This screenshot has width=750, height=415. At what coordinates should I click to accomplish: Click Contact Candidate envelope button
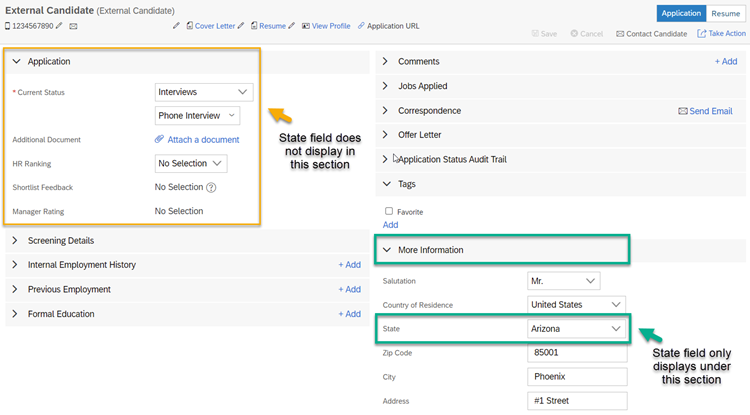click(x=651, y=34)
